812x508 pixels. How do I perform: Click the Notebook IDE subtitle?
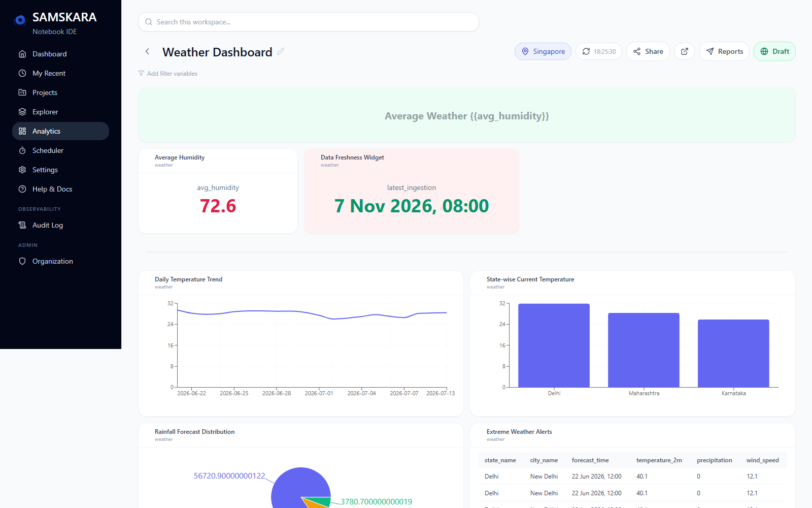[x=55, y=31]
